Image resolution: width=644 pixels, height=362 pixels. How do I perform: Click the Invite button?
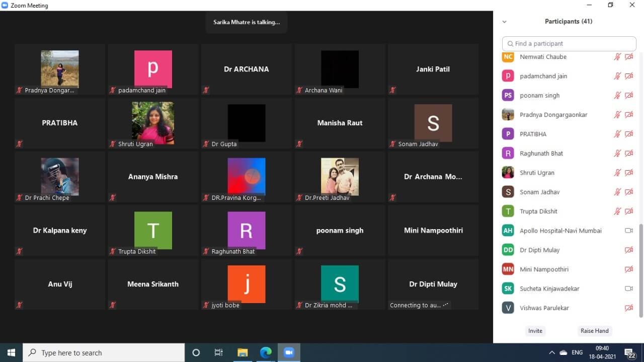coord(535,331)
